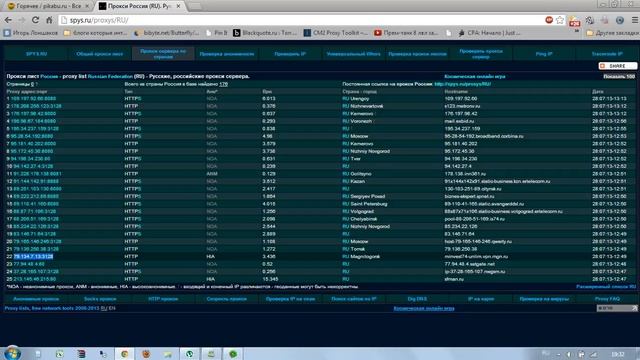Click the Hostname column header
This screenshot has width=640, height=360.
456,92
